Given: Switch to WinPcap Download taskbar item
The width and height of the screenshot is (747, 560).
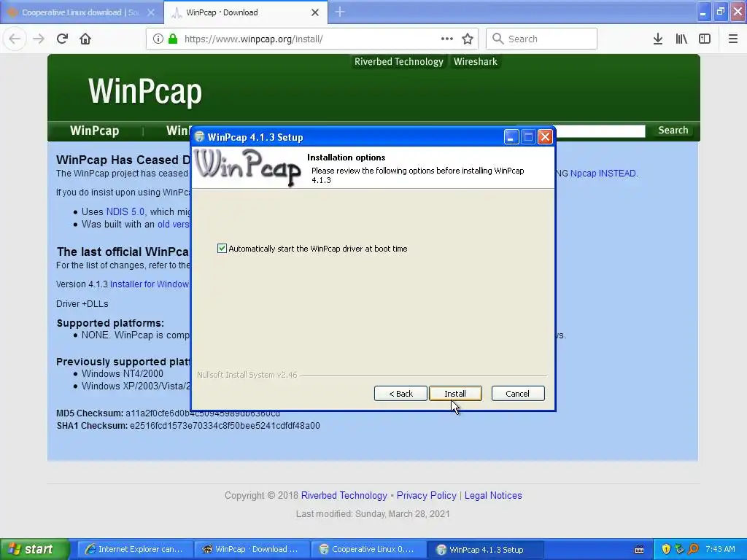Looking at the screenshot, I should 251,549.
